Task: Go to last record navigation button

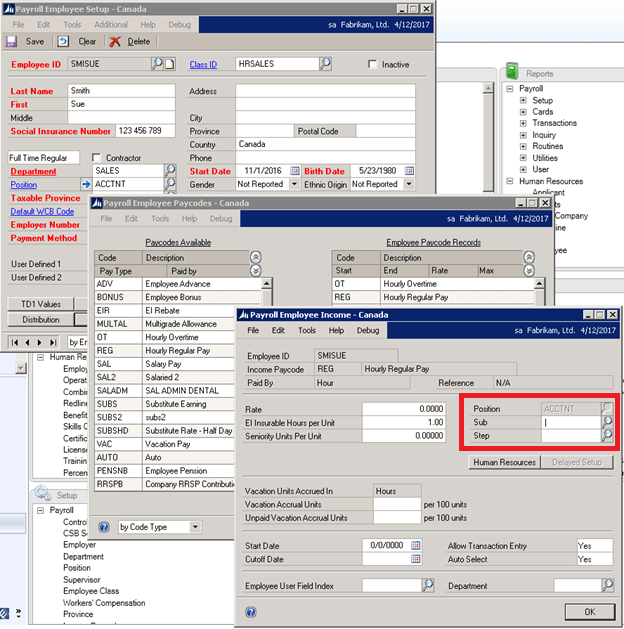Action: click(x=53, y=343)
